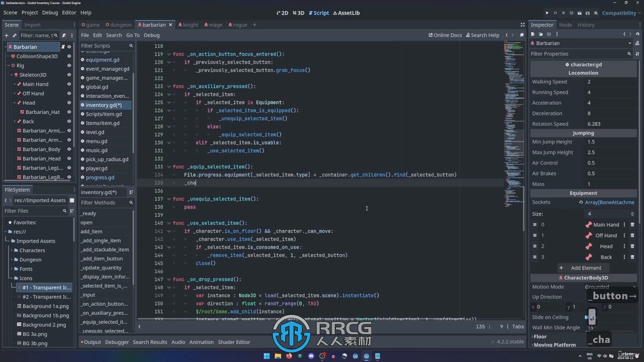Image resolution: width=644 pixels, height=362 pixels.
Task: Open documentation for the Barbarian object
Action: point(637,43)
